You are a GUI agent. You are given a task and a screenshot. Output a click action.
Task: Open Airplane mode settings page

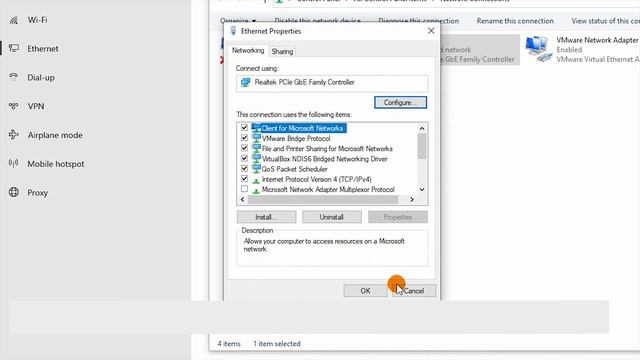click(x=55, y=135)
